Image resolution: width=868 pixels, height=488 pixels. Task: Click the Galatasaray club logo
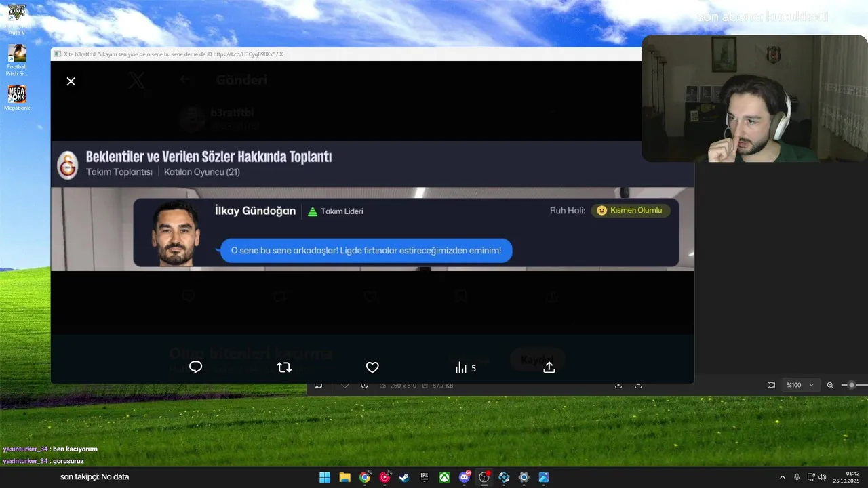click(67, 165)
